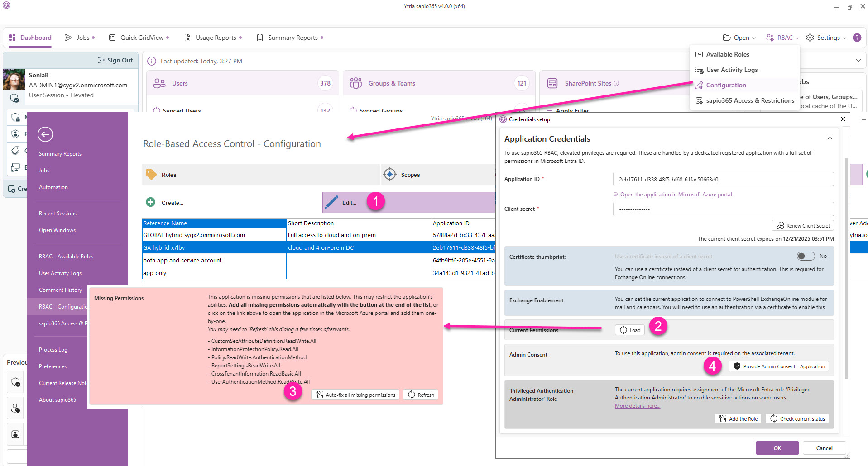Collapse the Application Credentials section
Screen dimensions: 868x466
(x=830, y=138)
